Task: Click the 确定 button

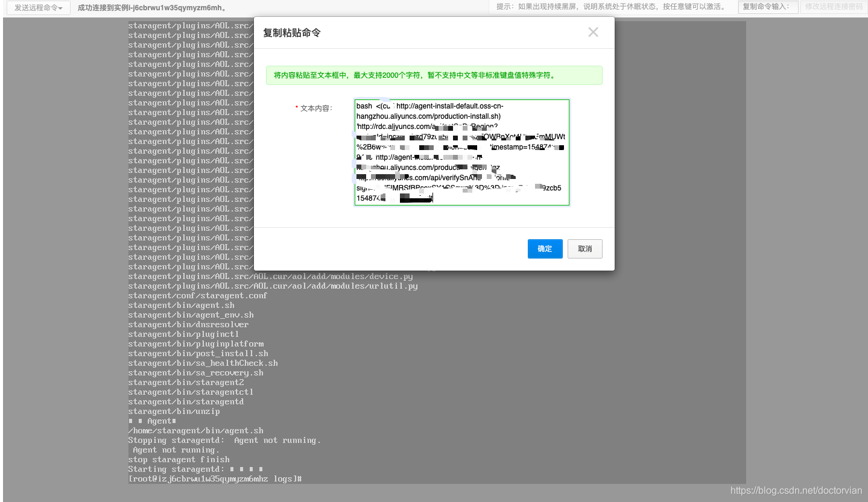Action: (545, 249)
